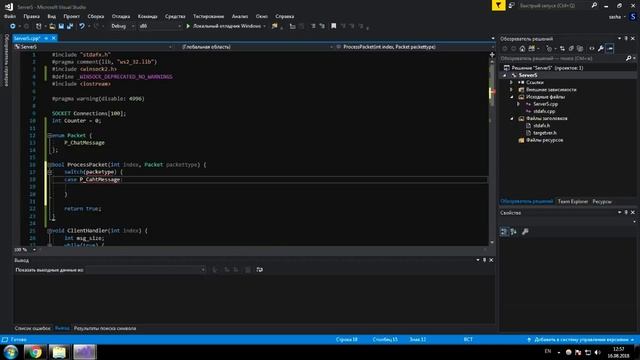This screenshot has height=360, width=640.
Task: Click the Home icon in Solution Explorer
Action: tap(522, 49)
